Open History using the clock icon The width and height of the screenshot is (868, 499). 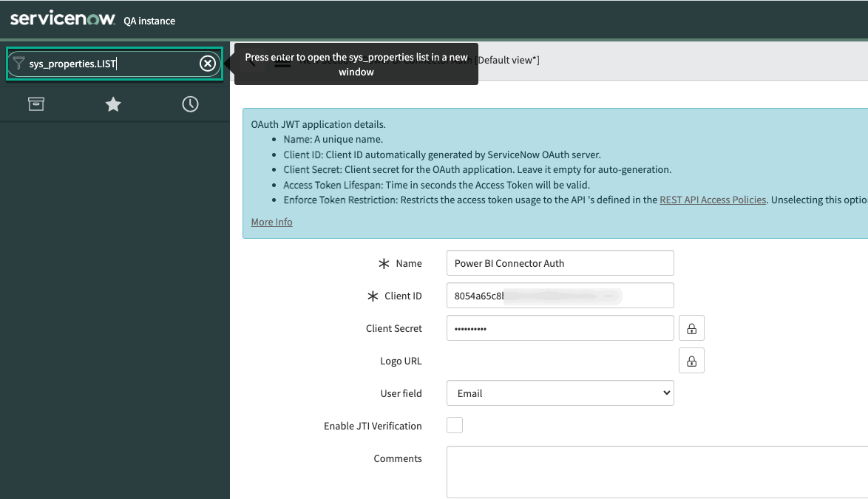190,104
